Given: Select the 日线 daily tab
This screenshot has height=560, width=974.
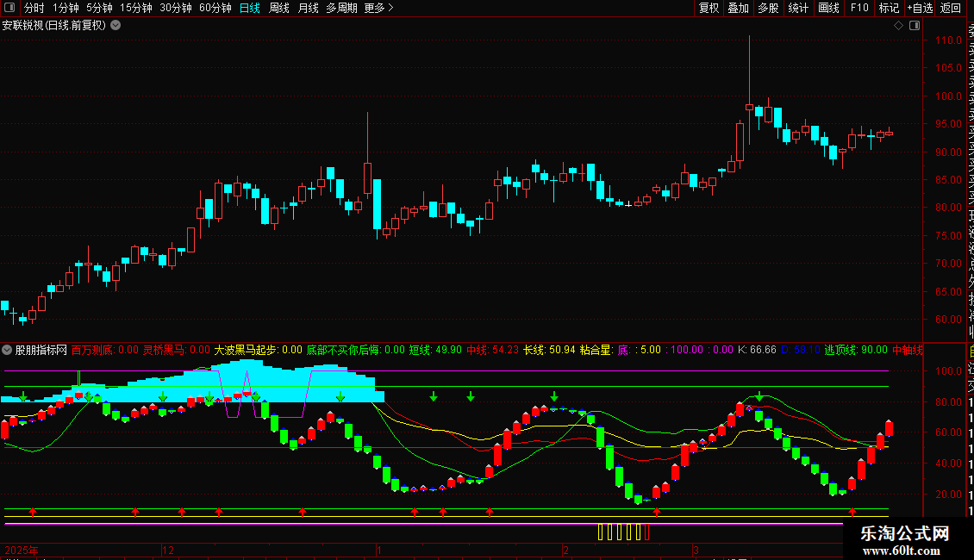Looking at the screenshot, I should [250, 8].
